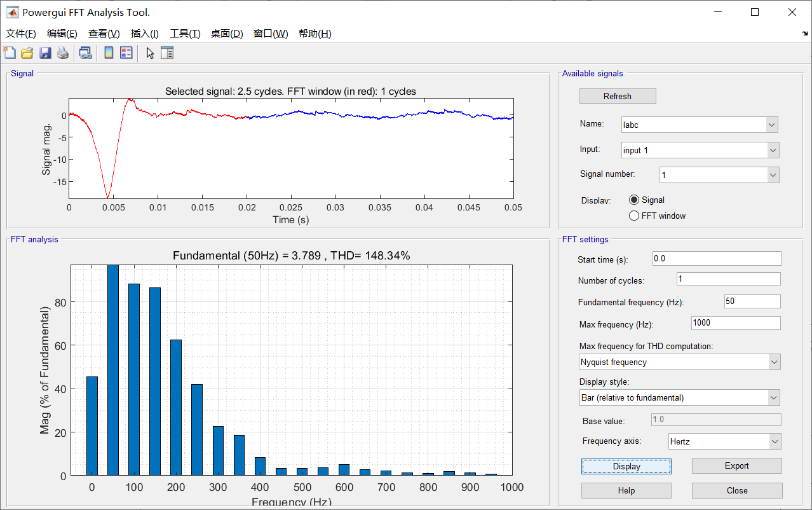Insert Legend using toolbar icon
Viewport: 812px width, 510px height.
coord(126,53)
